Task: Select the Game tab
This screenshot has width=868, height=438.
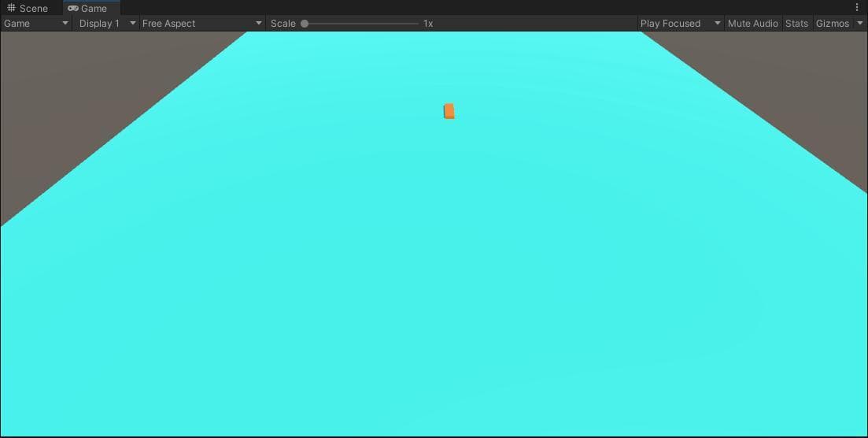Action: tap(87, 8)
